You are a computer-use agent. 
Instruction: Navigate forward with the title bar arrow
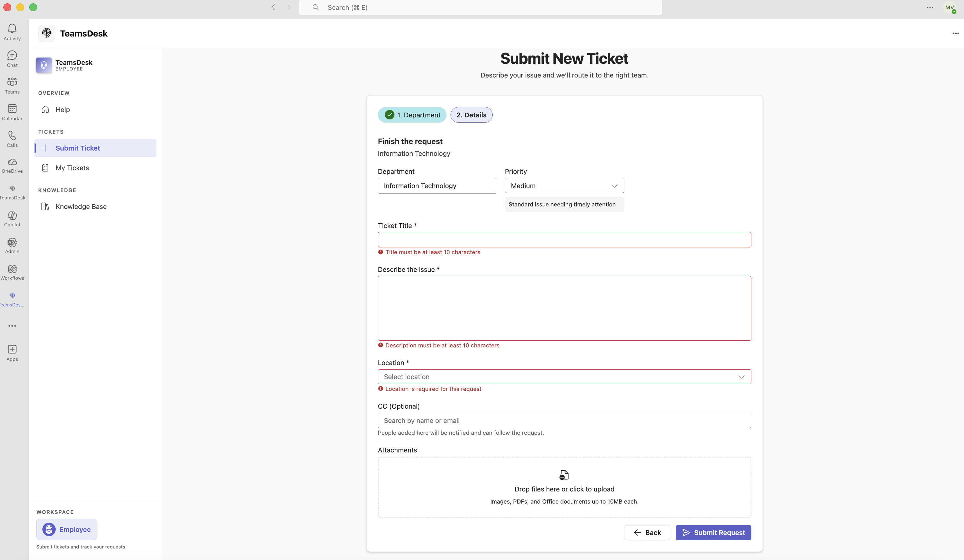pyautogui.click(x=289, y=7)
